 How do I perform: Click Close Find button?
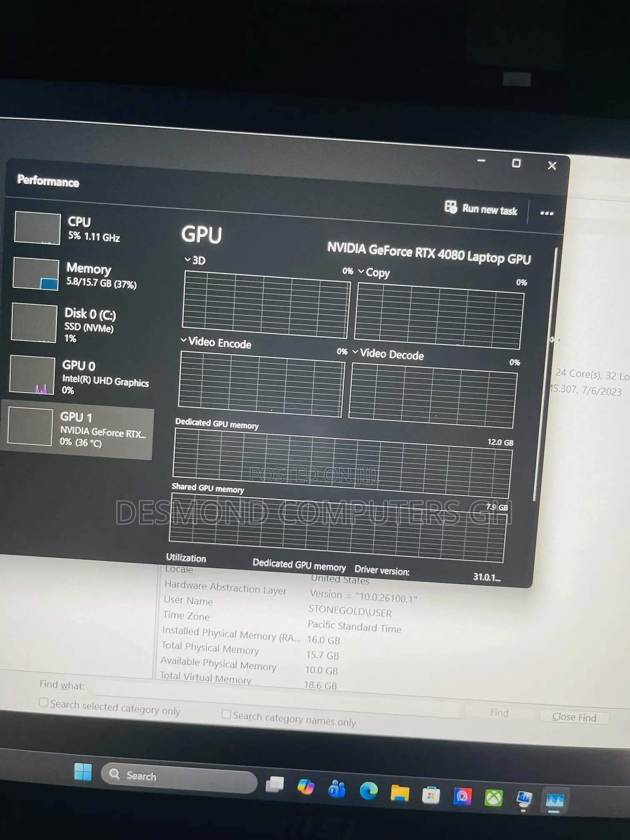574,717
